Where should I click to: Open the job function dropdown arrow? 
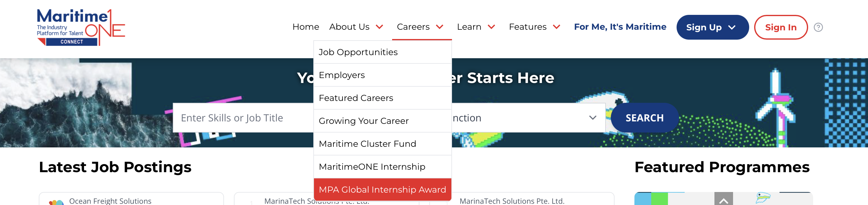click(x=593, y=117)
